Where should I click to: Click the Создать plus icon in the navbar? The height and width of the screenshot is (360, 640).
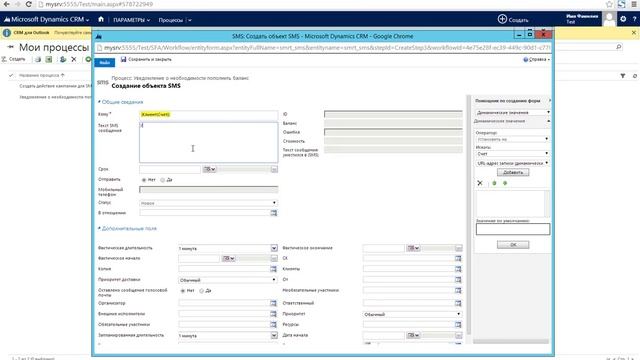tap(502, 19)
